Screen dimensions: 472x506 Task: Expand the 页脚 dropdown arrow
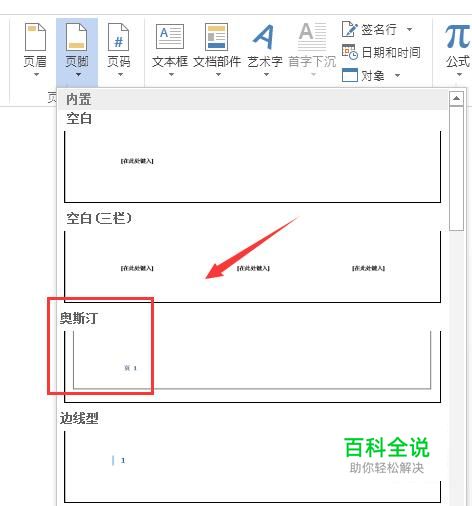[x=78, y=74]
